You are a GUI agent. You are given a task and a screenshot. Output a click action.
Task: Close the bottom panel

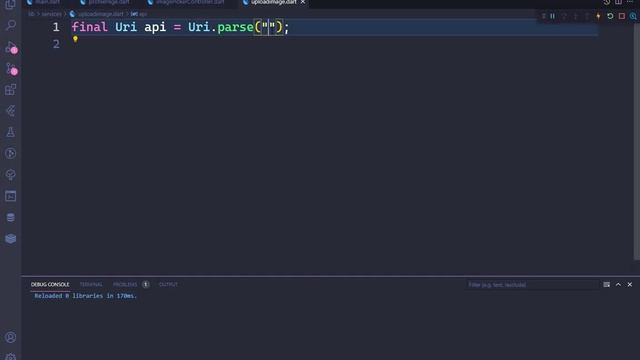point(630,284)
